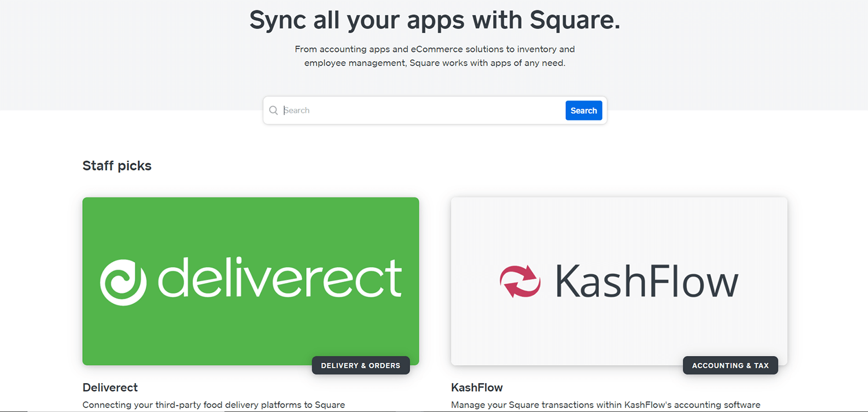Viewport: 868px width, 412px height.
Task: Open the KashFlow app title link
Action: click(477, 387)
